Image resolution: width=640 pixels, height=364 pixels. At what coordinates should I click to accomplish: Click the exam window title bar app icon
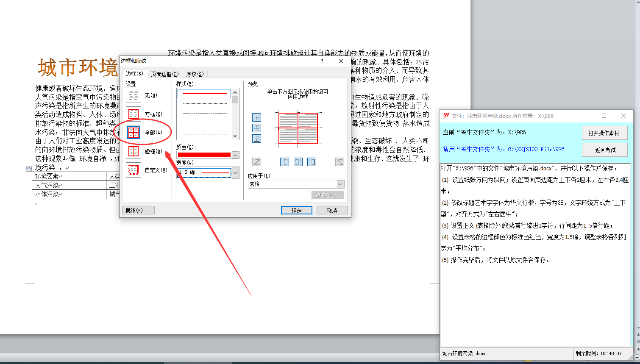(446, 116)
